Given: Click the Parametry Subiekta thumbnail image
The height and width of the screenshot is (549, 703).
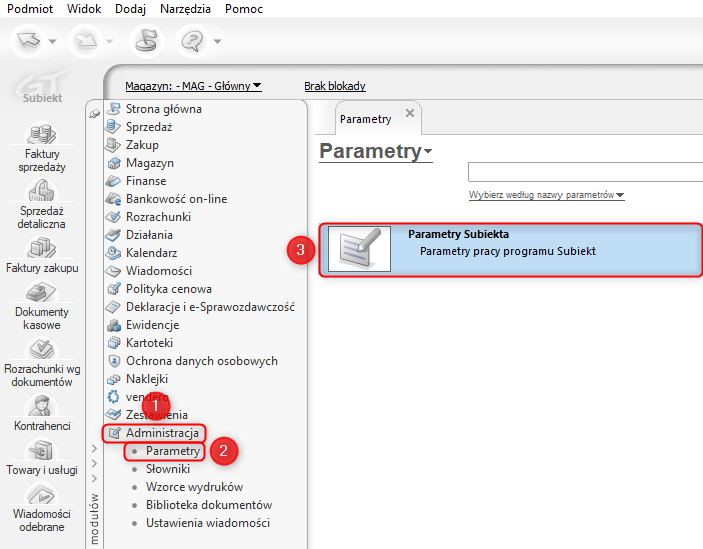Looking at the screenshot, I should click(x=360, y=249).
